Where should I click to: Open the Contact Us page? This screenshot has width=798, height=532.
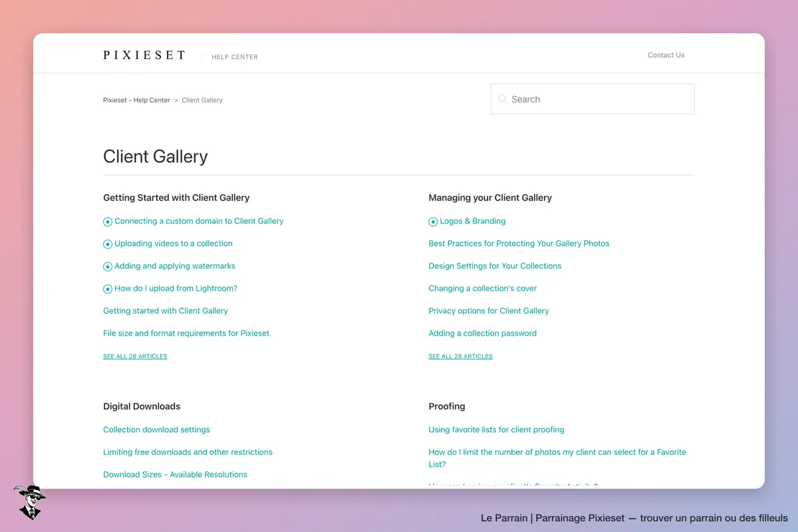[666, 55]
